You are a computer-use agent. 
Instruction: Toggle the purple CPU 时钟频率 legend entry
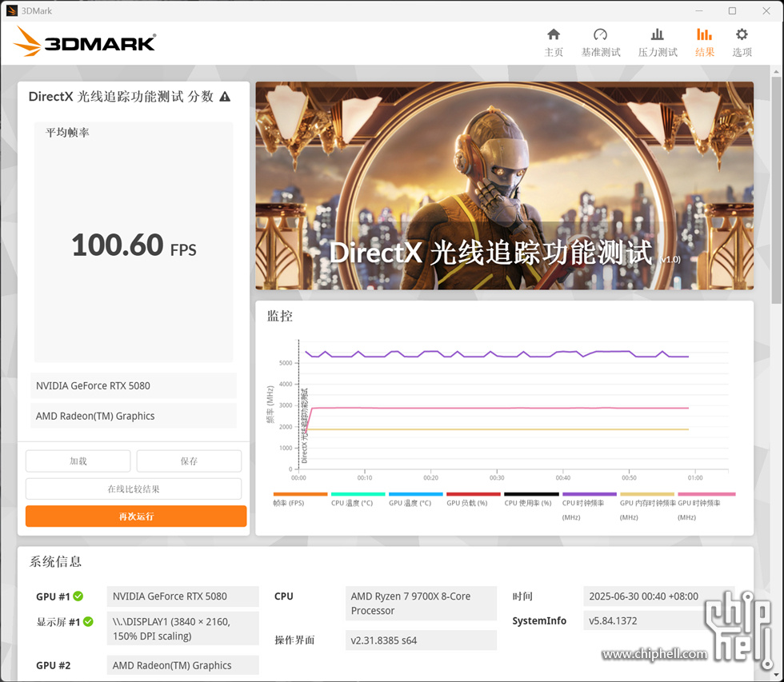(589, 506)
